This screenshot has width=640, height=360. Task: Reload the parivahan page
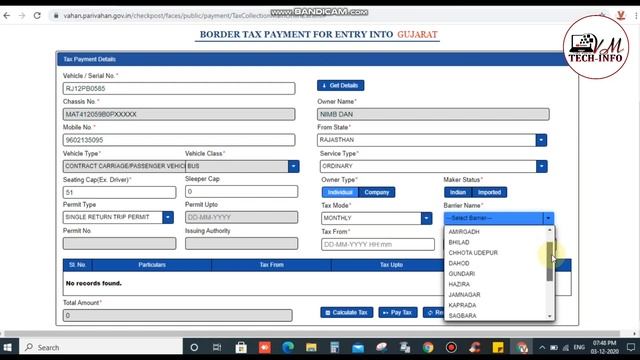37,16
